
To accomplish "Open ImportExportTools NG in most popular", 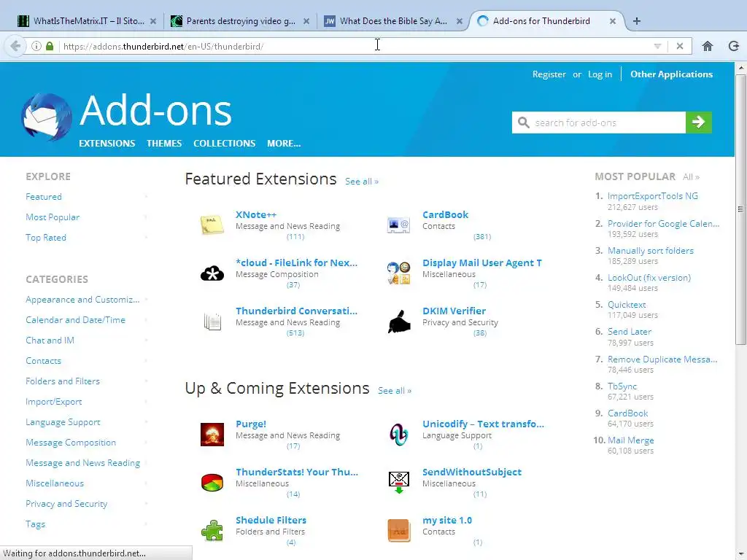I will (653, 196).
